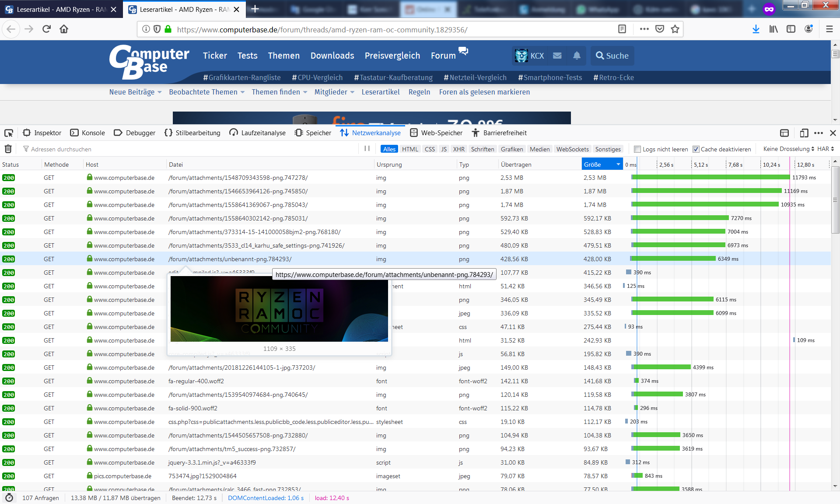Image resolution: width=840 pixels, height=504 pixels.
Task: Reload the page with refresh icon
Action: tap(46, 29)
